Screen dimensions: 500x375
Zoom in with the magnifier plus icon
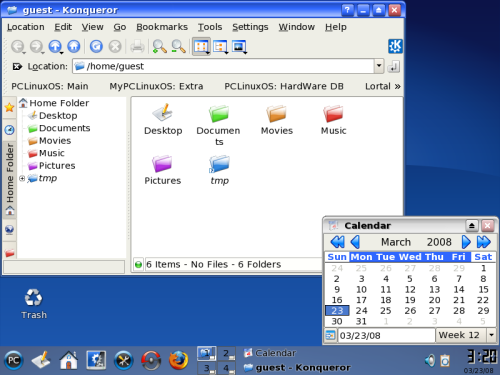click(x=159, y=46)
